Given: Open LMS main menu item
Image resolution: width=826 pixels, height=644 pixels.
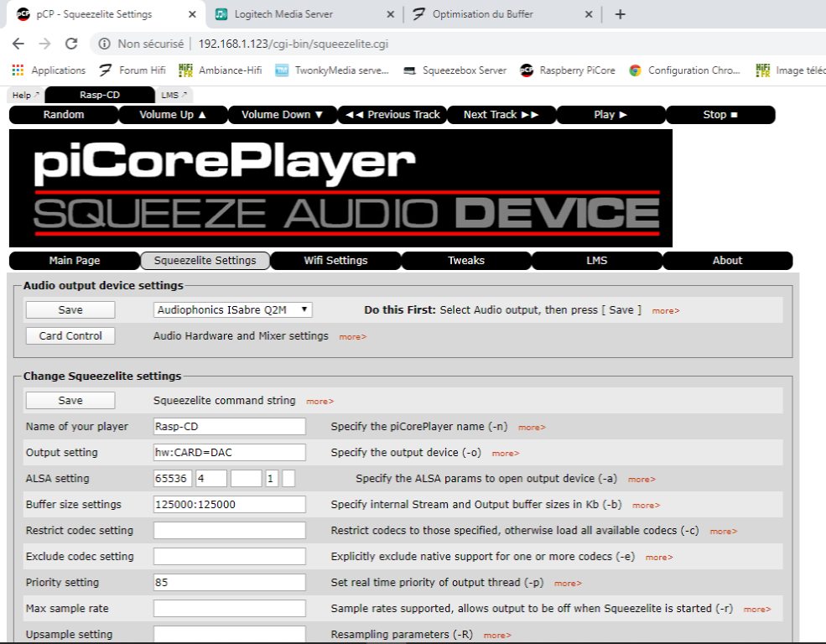Looking at the screenshot, I should click(x=597, y=261).
